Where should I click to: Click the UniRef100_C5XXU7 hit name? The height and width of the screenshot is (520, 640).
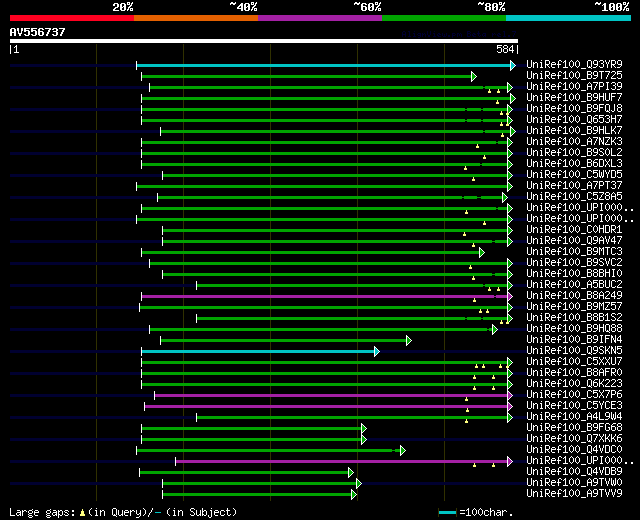574,362
